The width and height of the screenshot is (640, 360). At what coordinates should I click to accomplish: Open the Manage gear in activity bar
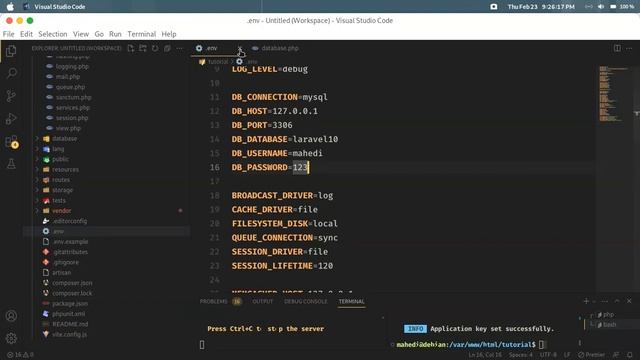(11, 338)
